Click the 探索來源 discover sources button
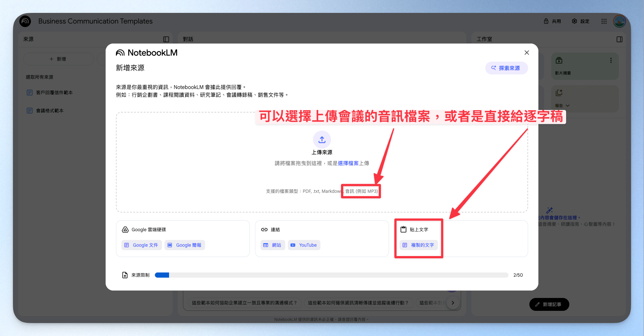 click(x=507, y=68)
